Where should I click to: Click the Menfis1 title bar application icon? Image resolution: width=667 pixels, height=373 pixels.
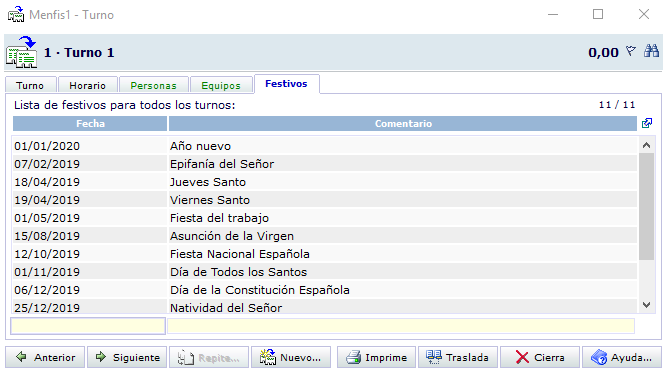point(16,14)
